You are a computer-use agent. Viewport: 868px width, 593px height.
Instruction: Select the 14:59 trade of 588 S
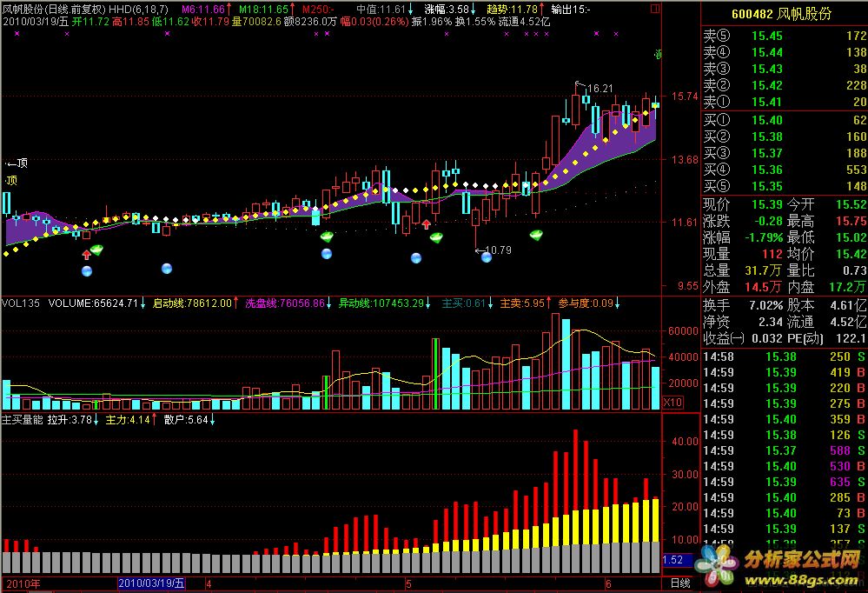(x=785, y=450)
